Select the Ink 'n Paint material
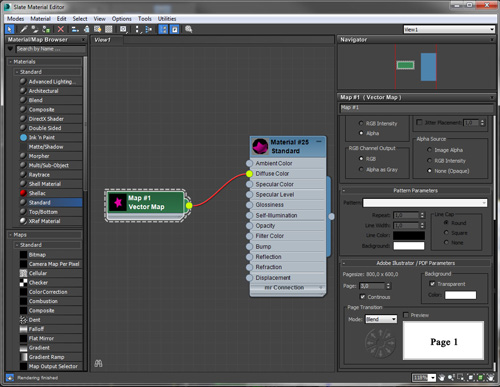Screen dimensions: 500x387 pyautogui.click(x=50, y=137)
